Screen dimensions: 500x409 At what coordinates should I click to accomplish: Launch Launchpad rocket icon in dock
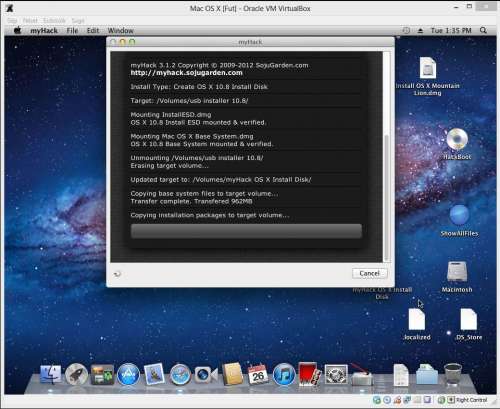pos(76,375)
